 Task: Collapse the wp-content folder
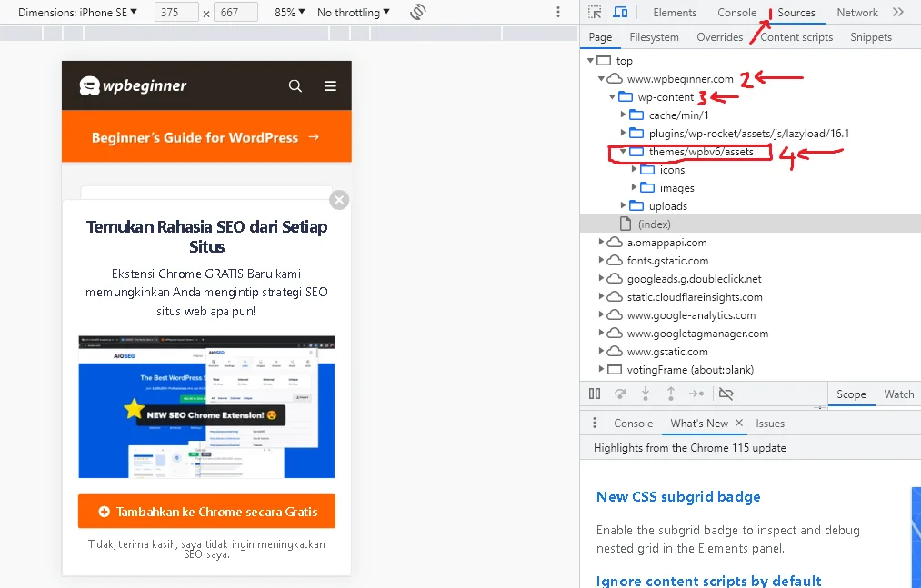pyautogui.click(x=612, y=97)
